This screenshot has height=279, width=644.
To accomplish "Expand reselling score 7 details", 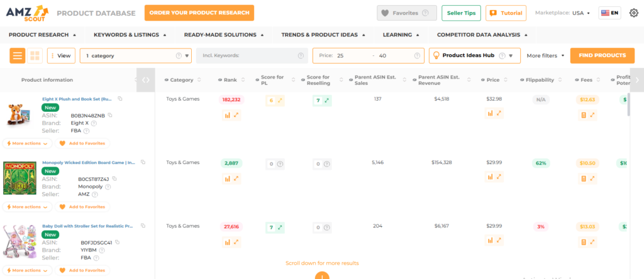I will click(x=326, y=101).
